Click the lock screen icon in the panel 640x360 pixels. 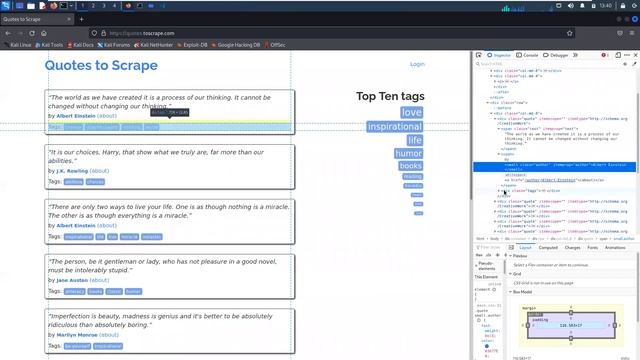pyautogui.click(x=623, y=6)
